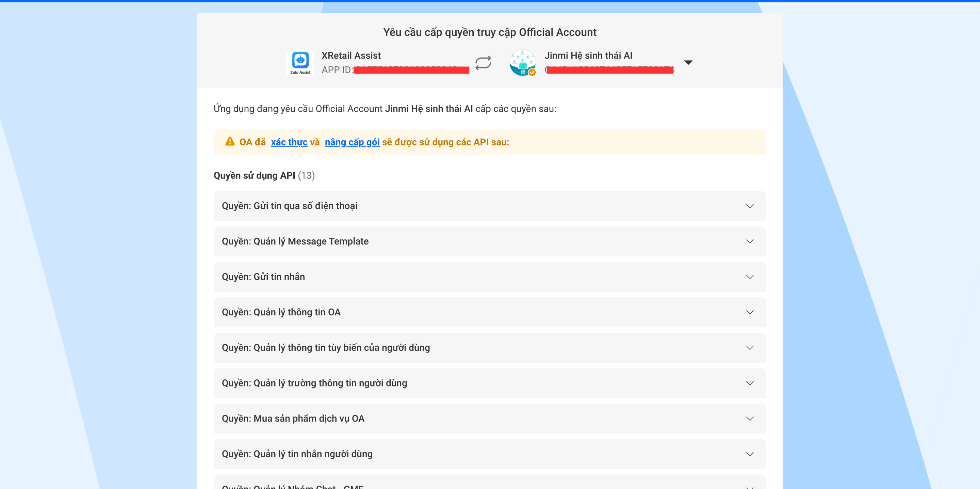
Task: Click the Jinmi Hệ sinh thái AI avatar
Action: 522,63
